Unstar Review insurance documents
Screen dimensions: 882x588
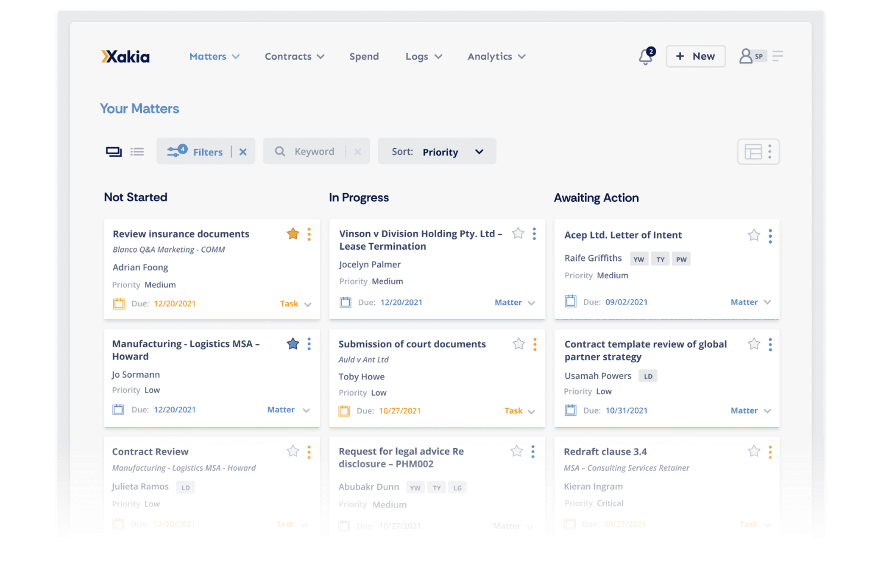(x=293, y=234)
